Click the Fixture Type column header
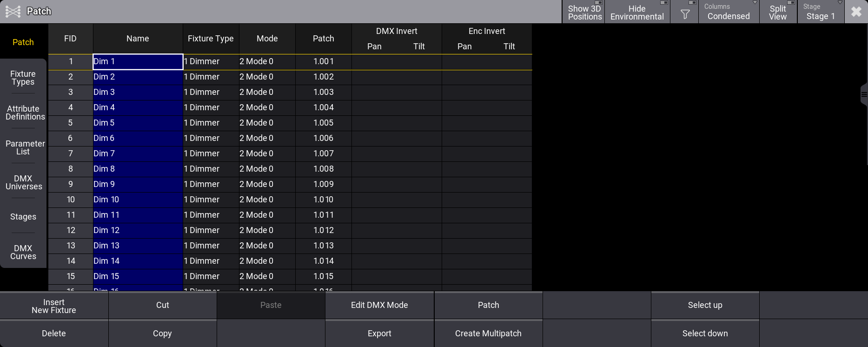 211,39
